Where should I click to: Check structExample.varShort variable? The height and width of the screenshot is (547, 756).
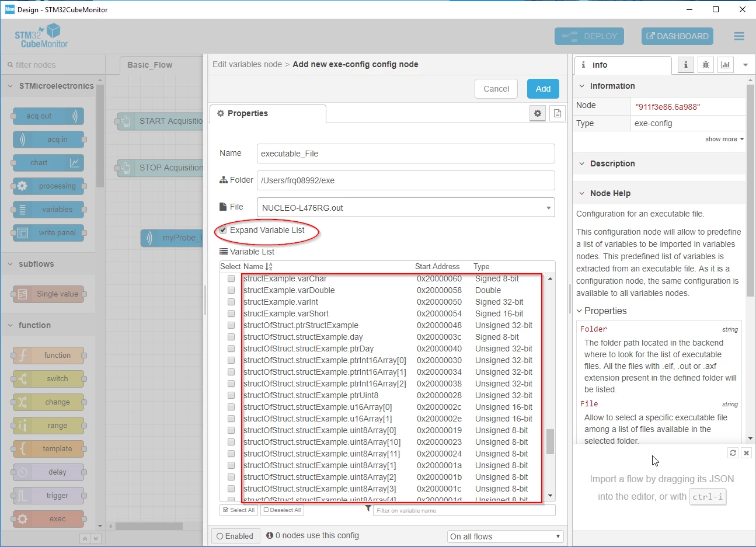[x=231, y=314]
